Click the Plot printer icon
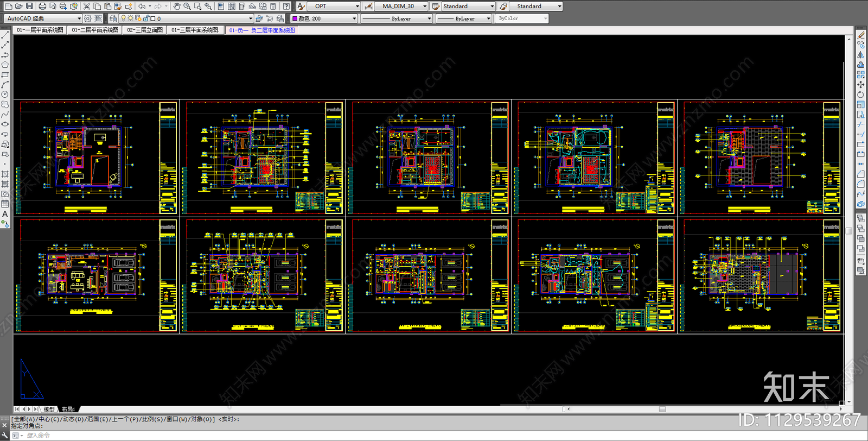The image size is (868, 441). 42,7
